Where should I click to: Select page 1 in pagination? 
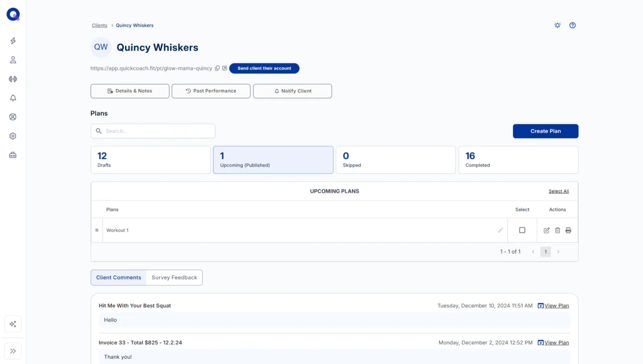[x=546, y=252]
